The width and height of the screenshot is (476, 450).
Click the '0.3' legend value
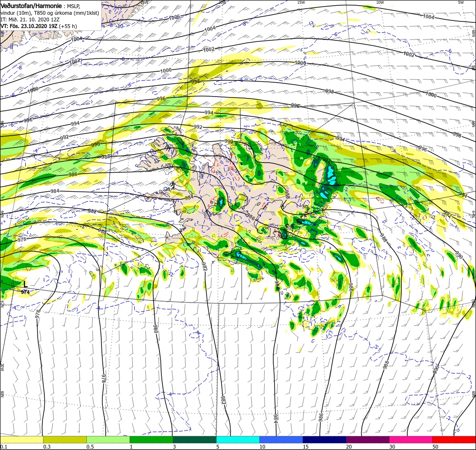[x=47, y=447]
